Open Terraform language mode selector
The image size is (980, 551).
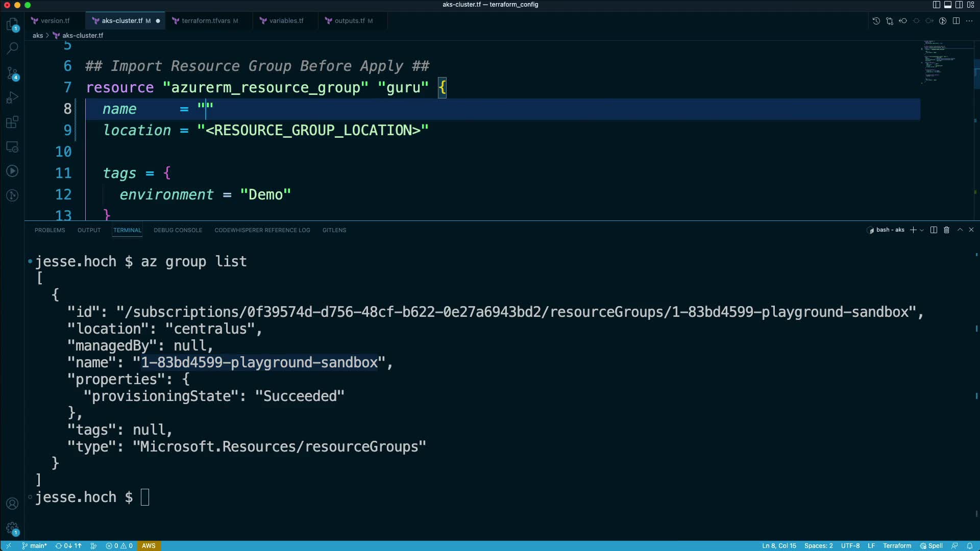pyautogui.click(x=897, y=546)
